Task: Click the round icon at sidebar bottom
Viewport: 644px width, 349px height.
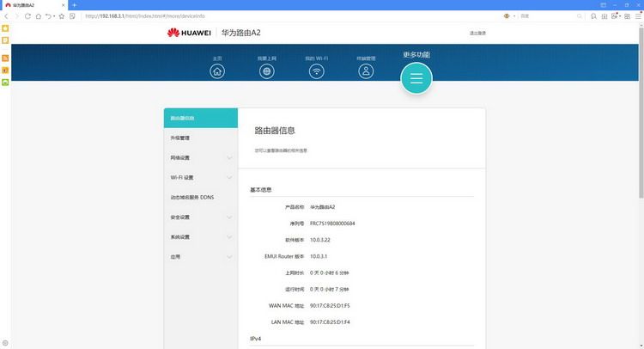Action: [5, 343]
